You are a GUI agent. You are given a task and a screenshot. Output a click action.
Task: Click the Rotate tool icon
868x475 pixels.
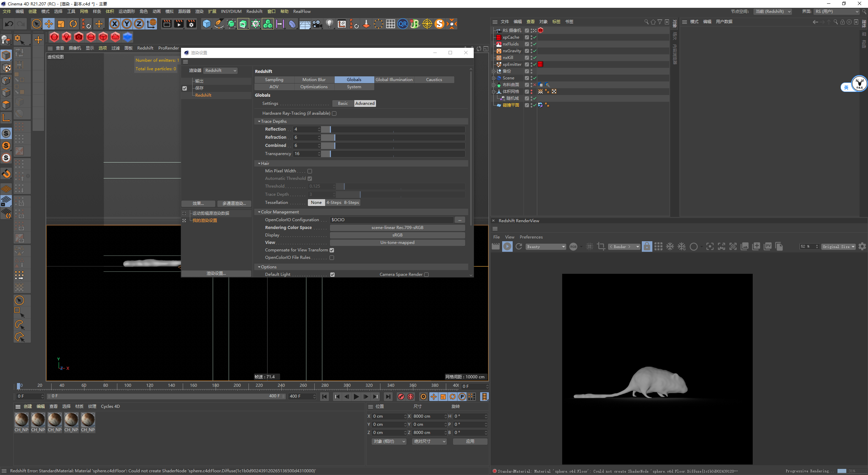(73, 24)
